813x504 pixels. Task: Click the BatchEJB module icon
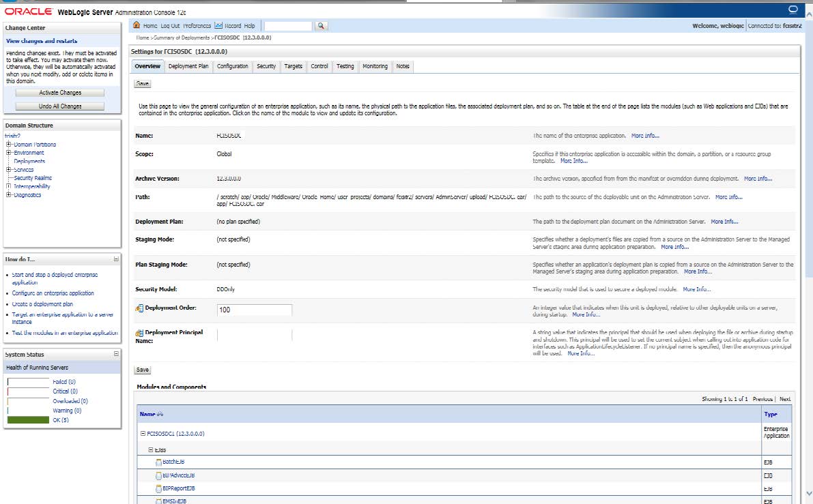click(158, 462)
